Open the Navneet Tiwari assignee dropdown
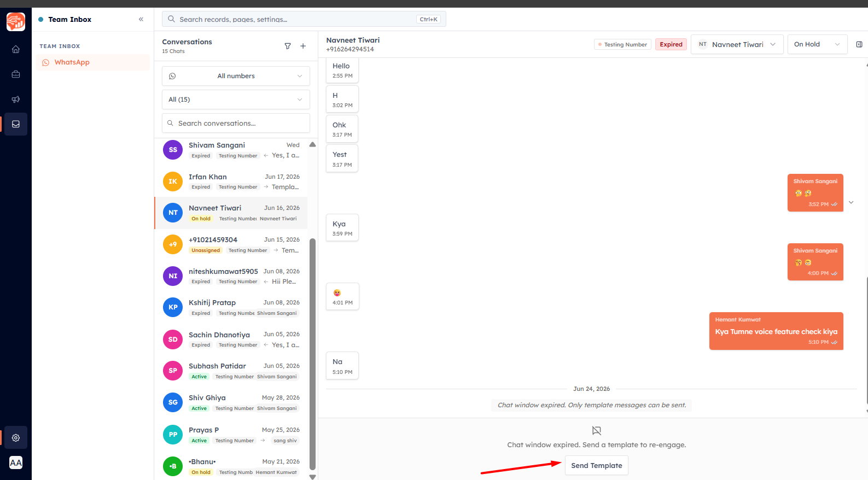Viewport: 868px width, 480px height. [737, 44]
